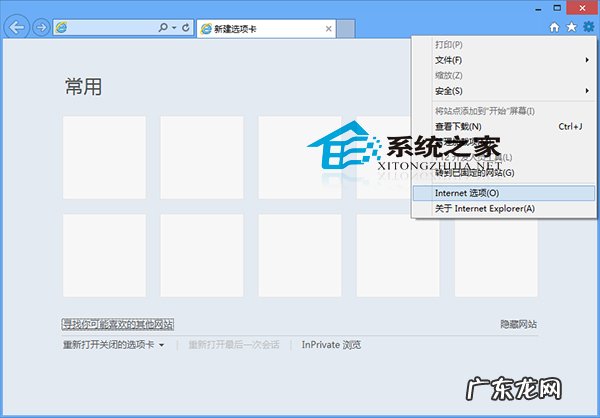
Task: Click the 隐藏网站 link
Action: click(x=518, y=324)
